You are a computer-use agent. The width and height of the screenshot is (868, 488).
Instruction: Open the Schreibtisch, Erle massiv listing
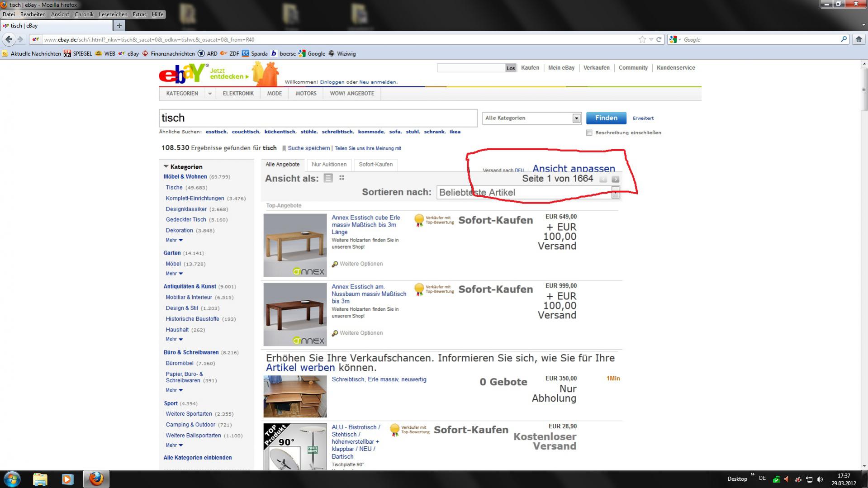click(x=379, y=379)
